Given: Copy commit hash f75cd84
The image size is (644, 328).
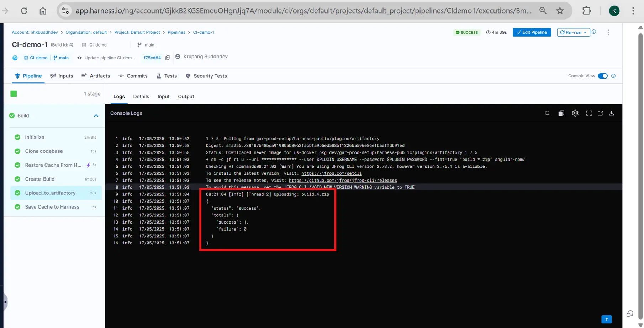Looking at the screenshot, I should 167,58.
